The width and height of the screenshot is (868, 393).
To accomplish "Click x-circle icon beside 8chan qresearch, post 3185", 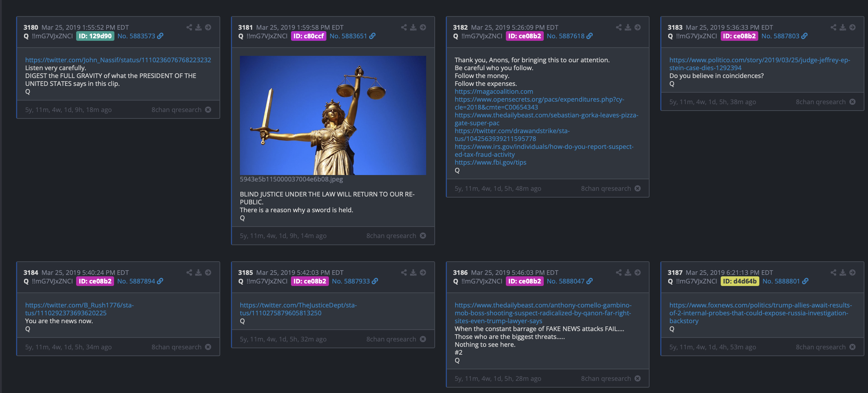I will (423, 339).
